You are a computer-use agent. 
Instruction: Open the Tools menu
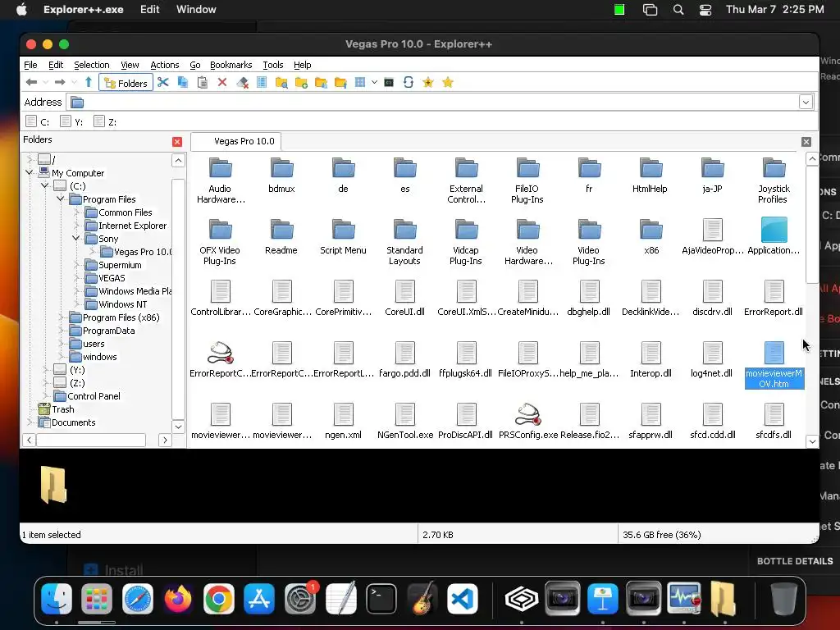point(272,65)
